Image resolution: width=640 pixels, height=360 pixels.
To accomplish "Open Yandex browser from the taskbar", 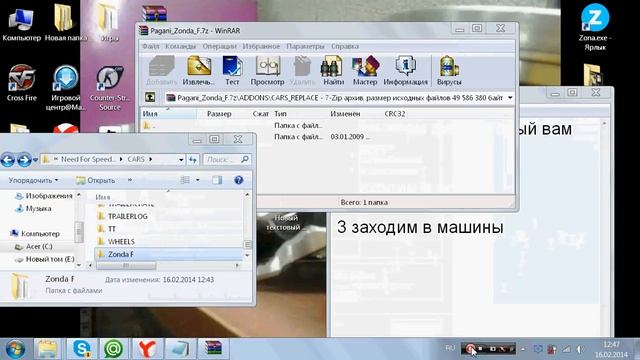I will point(147,349).
